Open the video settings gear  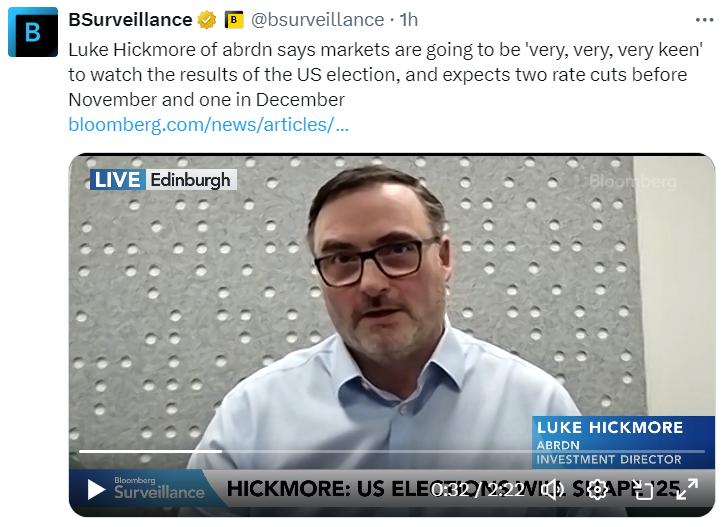click(x=597, y=490)
